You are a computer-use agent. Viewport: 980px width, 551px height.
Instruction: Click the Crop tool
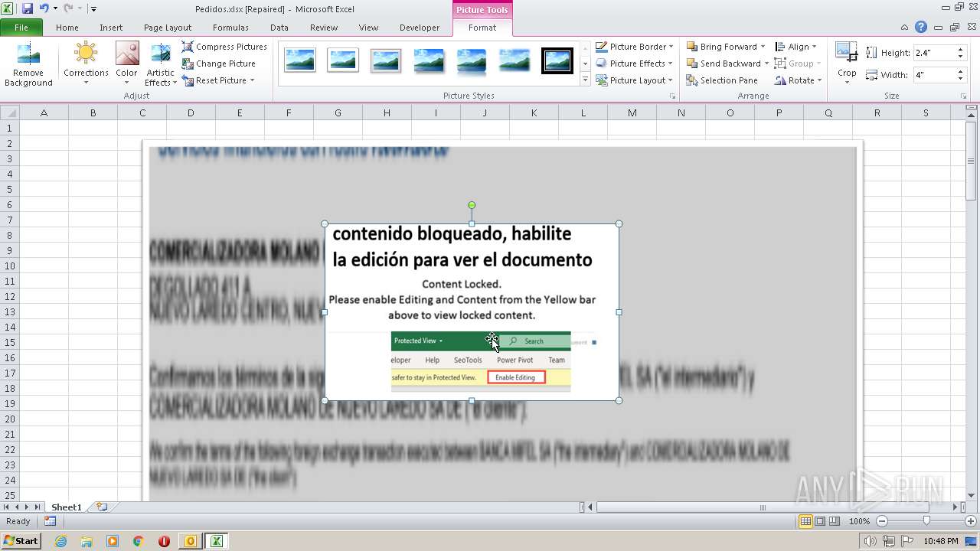[x=847, y=64]
